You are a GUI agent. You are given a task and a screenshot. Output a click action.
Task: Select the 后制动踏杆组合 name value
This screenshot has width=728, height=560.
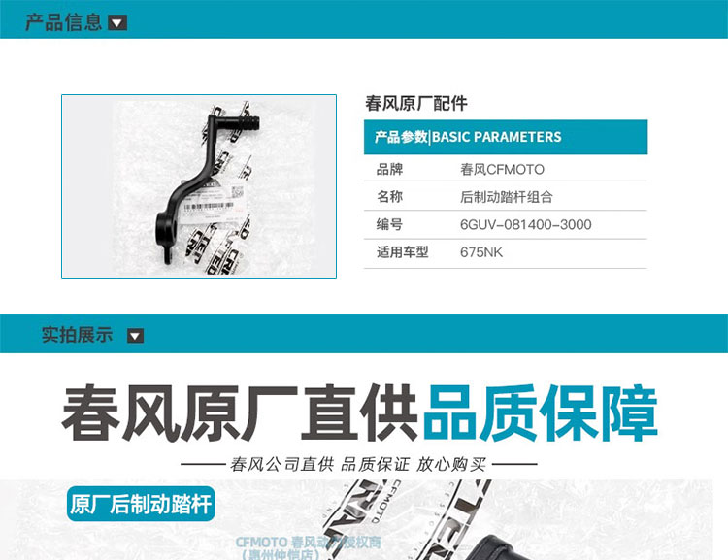[x=506, y=197]
